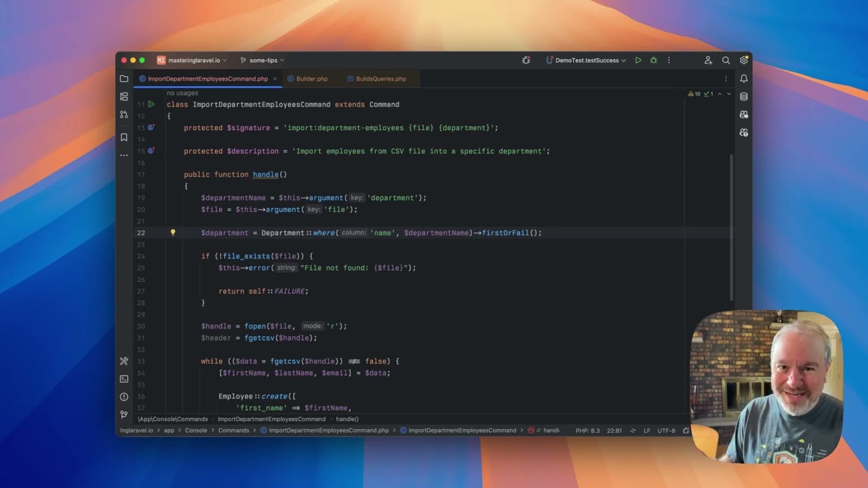The image size is (868, 488).
Task: Click the warnings count indicator showing 10
Action: click(694, 94)
